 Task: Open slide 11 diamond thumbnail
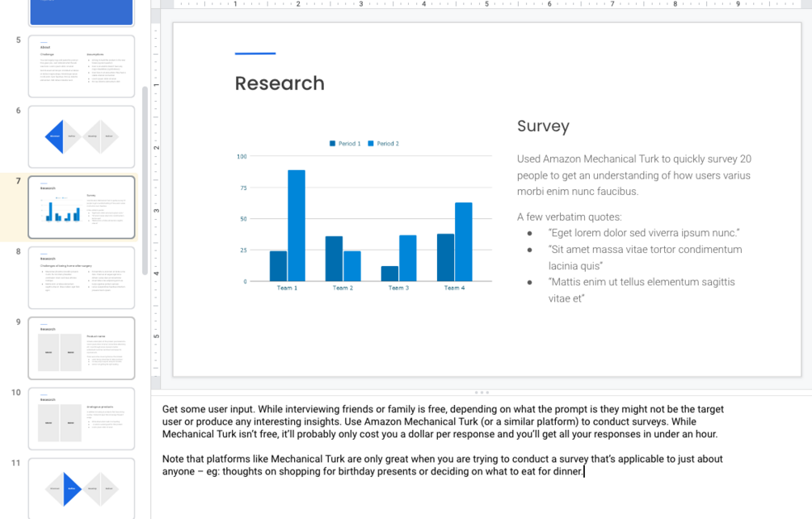82,488
